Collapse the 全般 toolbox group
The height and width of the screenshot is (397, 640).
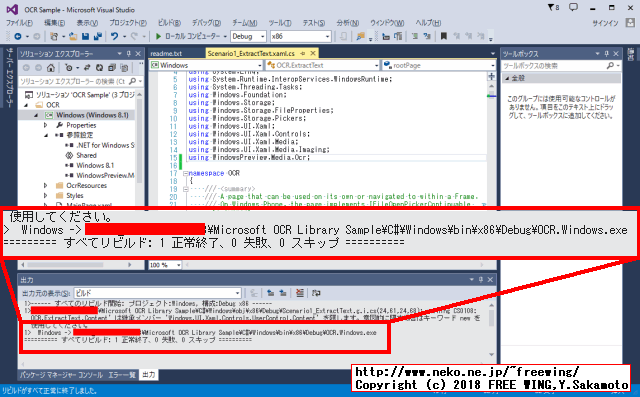[507, 78]
